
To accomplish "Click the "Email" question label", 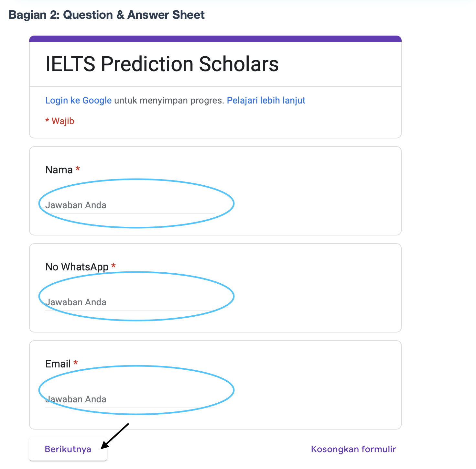I will click(x=58, y=364).
